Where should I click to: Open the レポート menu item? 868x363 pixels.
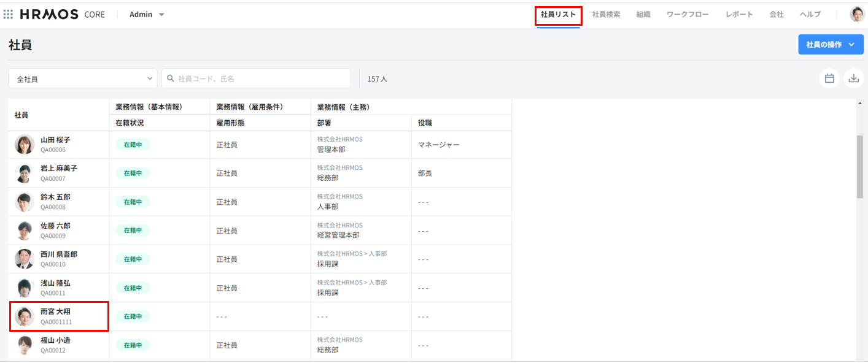click(x=739, y=15)
